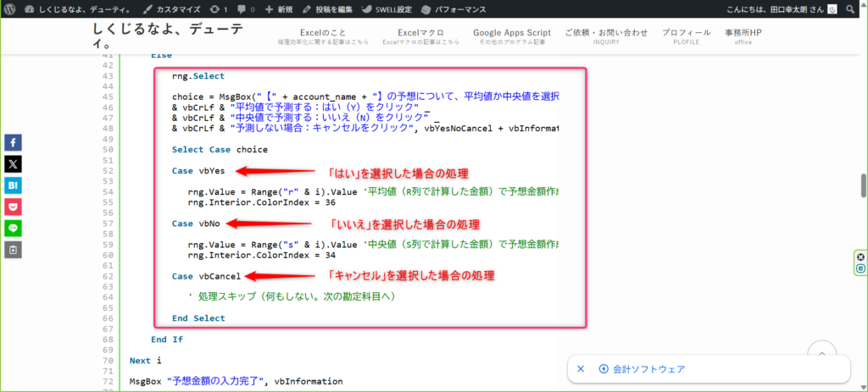Screen dimensions: 868x392
Task: Open the WordPress logo menu
Action: (11, 8)
